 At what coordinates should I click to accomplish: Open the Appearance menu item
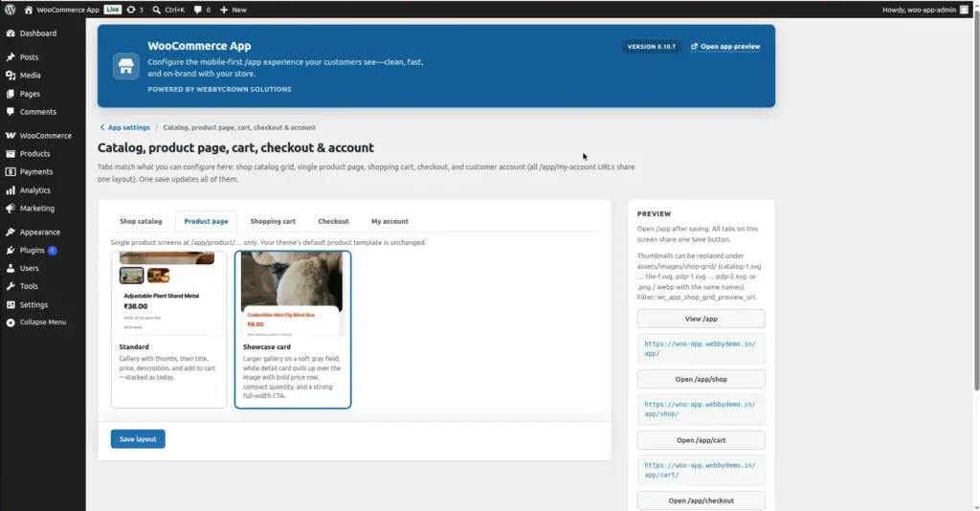click(42, 232)
